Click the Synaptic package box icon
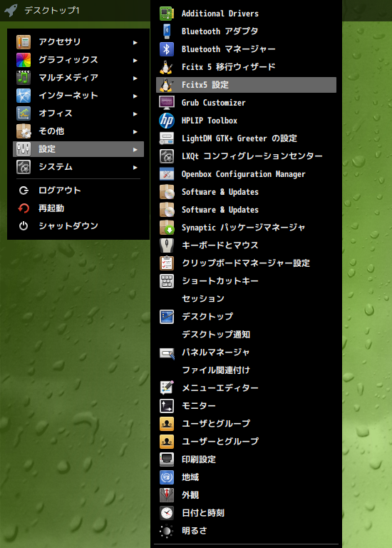Screen dimensions: 392x548 (167, 228)
